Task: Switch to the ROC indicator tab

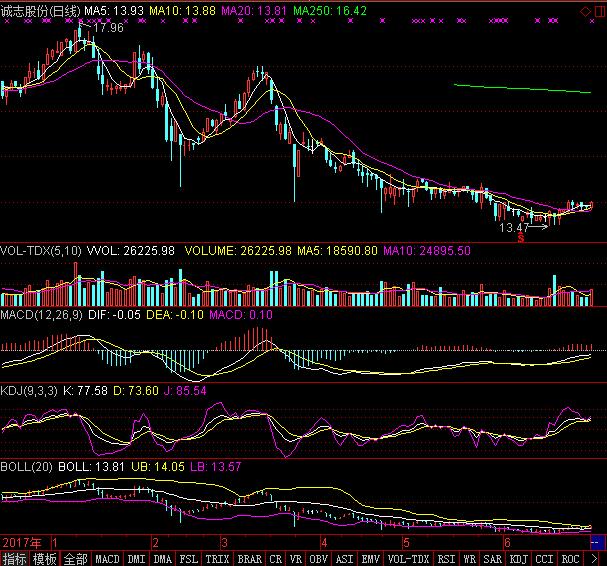Action: pos(570,559)
